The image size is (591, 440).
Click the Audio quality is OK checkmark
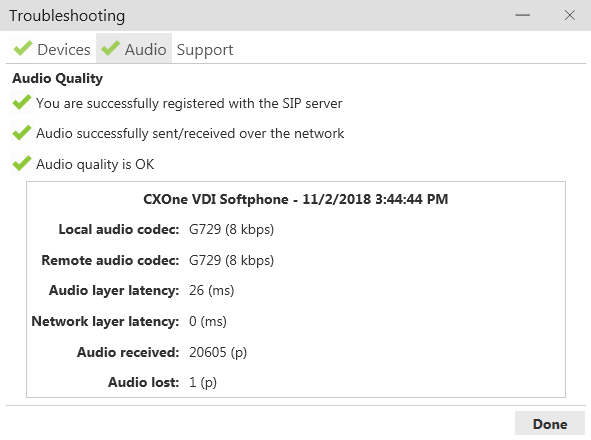[21, 164]
